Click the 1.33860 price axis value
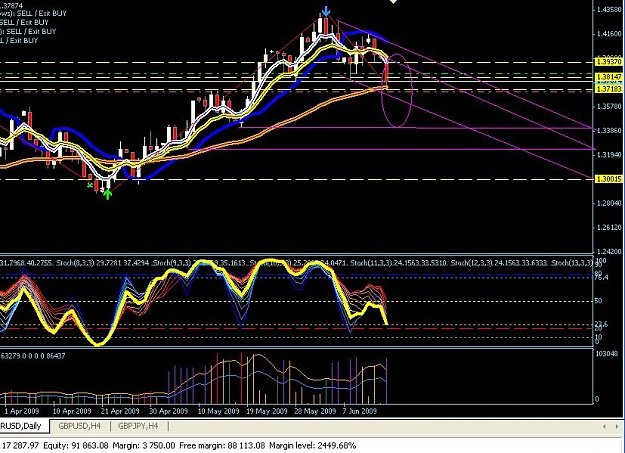The width and height of the screenshot is (625, 453). (x=610, y=130)
